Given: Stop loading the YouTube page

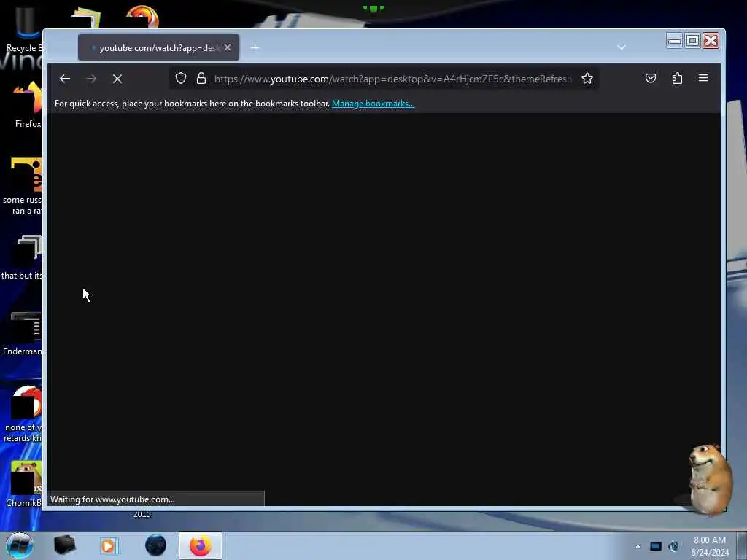Looking at the screenshot, I should 117,79.
